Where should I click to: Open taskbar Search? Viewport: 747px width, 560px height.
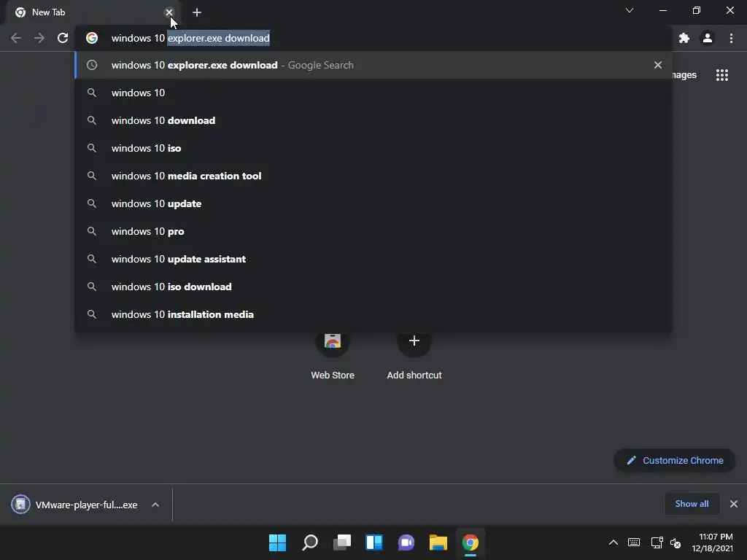309,542
